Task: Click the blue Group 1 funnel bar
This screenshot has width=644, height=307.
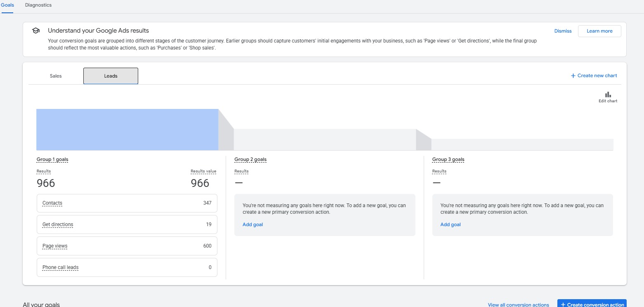Action: pos(127,130)
